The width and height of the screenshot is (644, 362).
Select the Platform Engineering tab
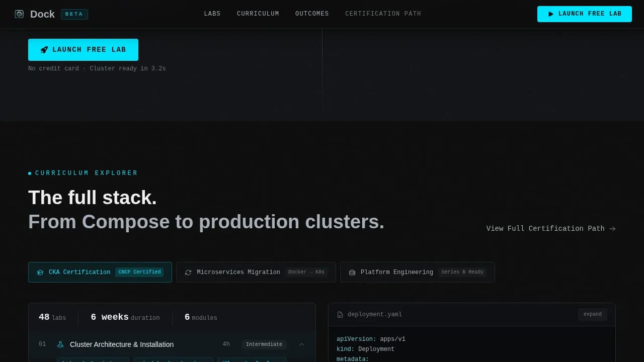(x=418, y=272)
